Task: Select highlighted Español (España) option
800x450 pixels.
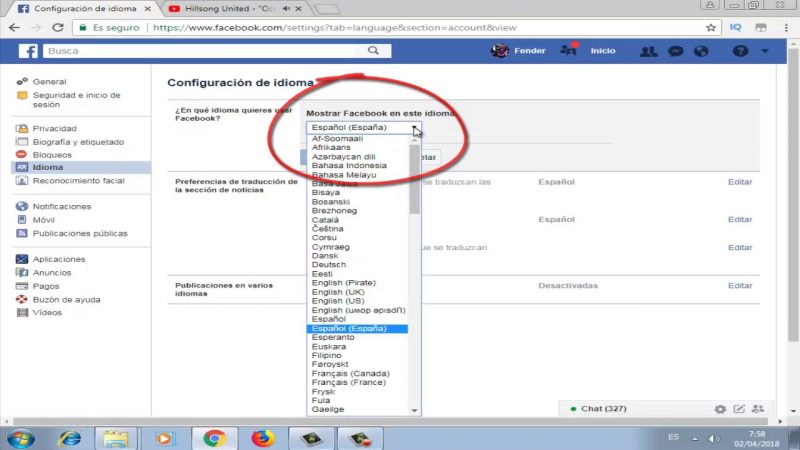Action: click(x=357, y=329)
